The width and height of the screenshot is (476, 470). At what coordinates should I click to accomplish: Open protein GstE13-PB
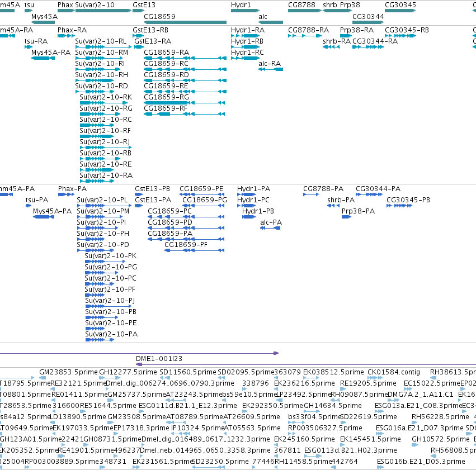click(x=152, y=189)
